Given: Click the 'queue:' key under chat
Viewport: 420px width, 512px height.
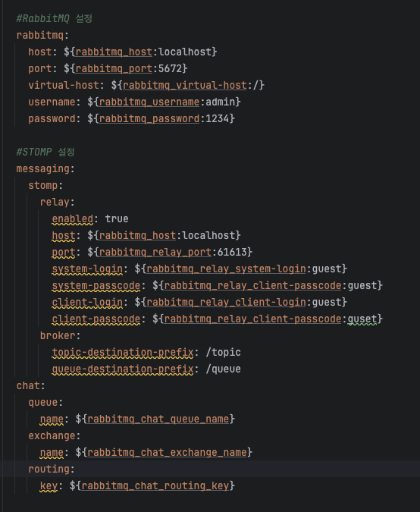Looking at the screenshot, I should tap(45, 402).
